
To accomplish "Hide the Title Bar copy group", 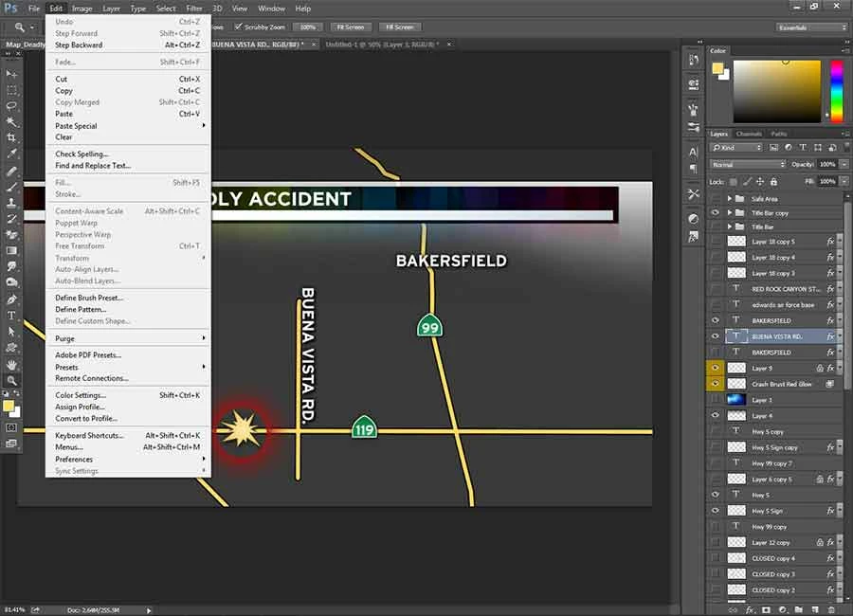I will [x=716, y=213].
